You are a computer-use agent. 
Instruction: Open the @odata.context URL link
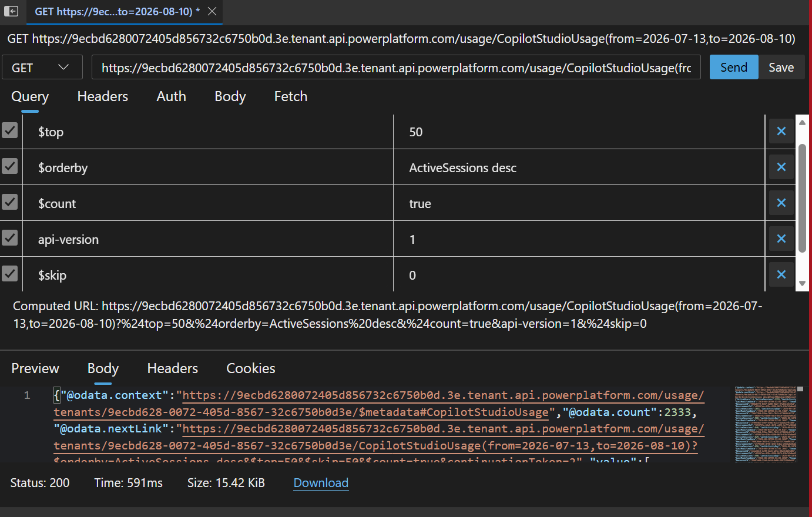(x=379, y=404)
